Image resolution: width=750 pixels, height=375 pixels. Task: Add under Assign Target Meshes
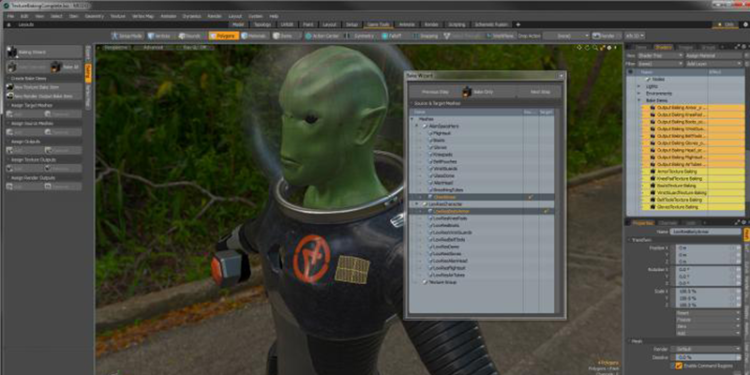[x=24, y=114]
